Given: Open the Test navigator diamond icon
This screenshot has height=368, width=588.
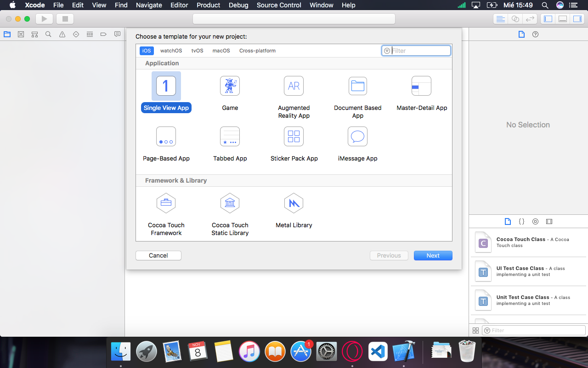Looking at the screenshot, I should click(76, 34).
